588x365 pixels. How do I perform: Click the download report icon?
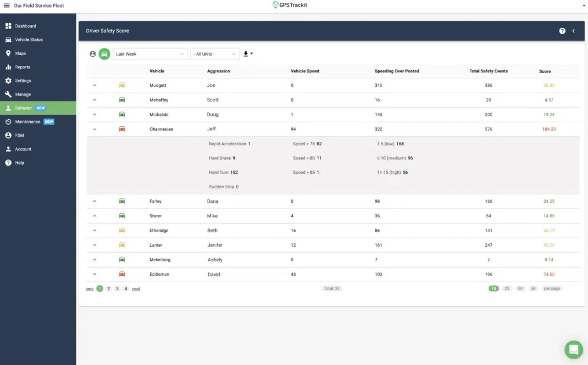[246, 53]
